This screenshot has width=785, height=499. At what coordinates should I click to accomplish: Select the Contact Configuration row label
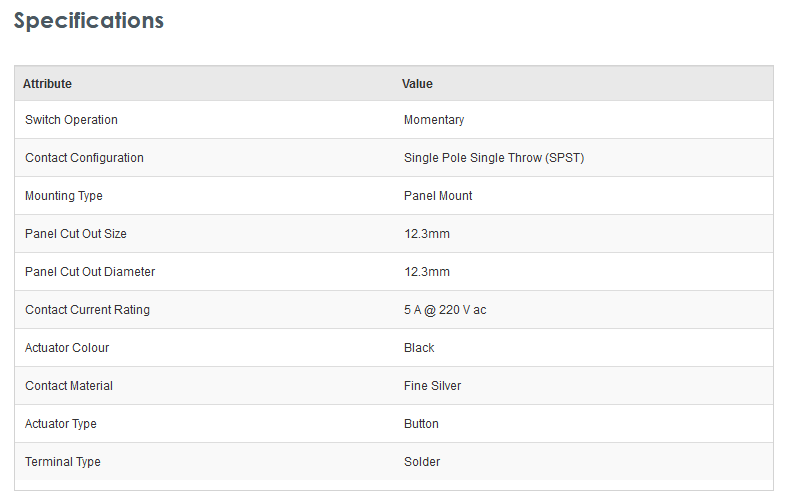point(84,158)
